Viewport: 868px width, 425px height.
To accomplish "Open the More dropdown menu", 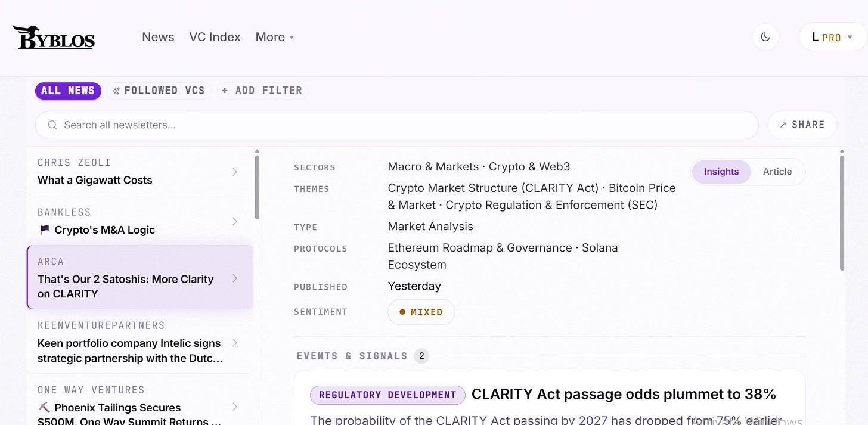I will [x=275, y=37].
